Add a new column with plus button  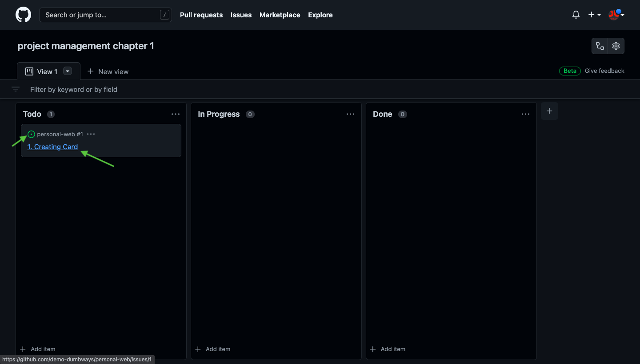tap(549, 111)
